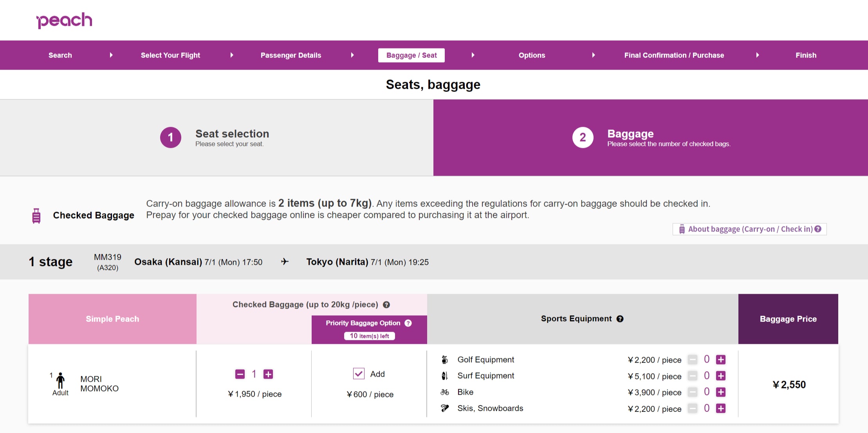This screenshot has height=433, width=868.
Task: Click the ¥5,100 / piece Surf price
Action: [655, 376]
